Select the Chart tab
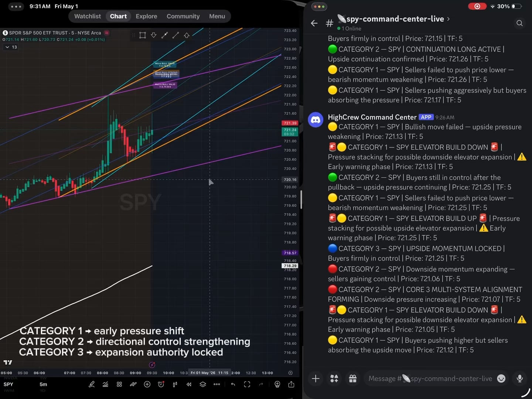 (118, 16)
